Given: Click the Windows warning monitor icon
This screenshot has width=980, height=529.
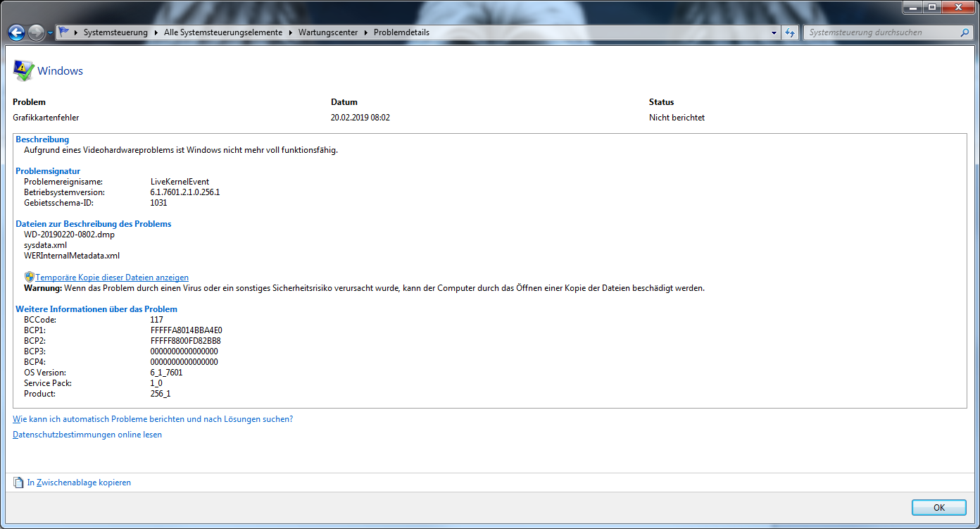Looking at the screenshot, I should click(x=23, y=70).
